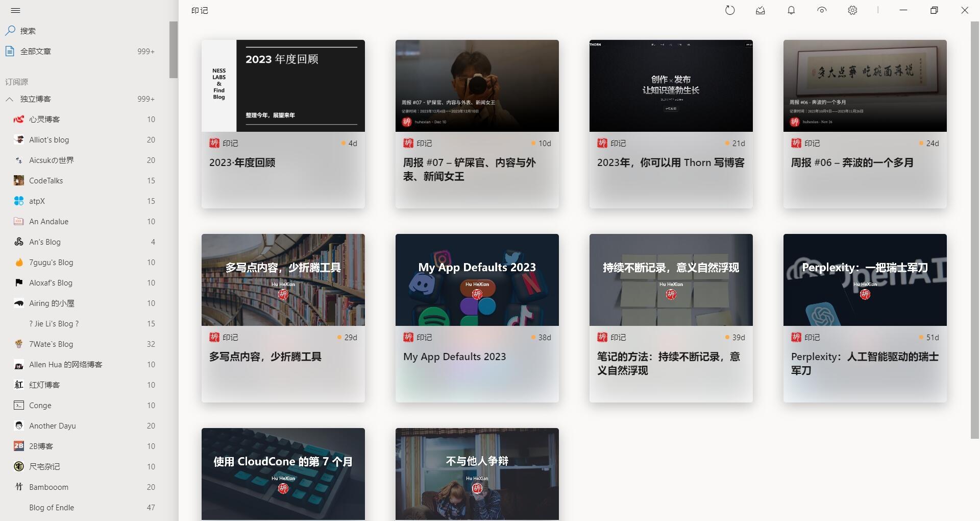Toggle the eye view icon
Image resolution: width=980 pixels, height=521 pixels.
click(822, 10)
